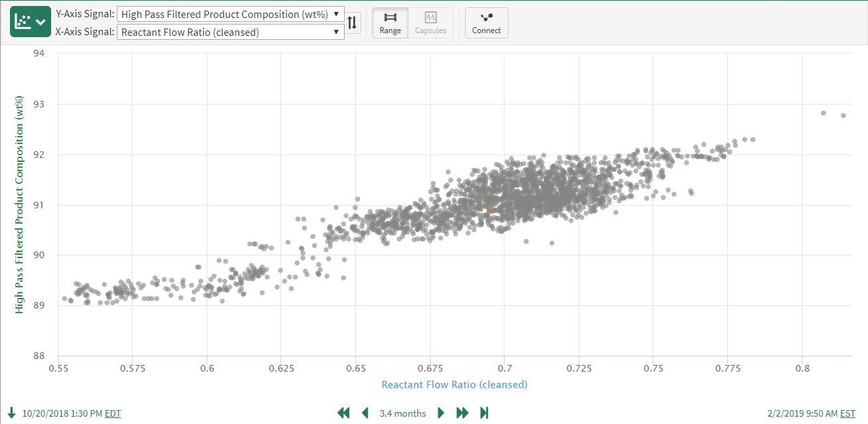Image resolution: width=868 pixels, height=424 pixels.
Task: Jump back a full display range
Action: point(343,413)
